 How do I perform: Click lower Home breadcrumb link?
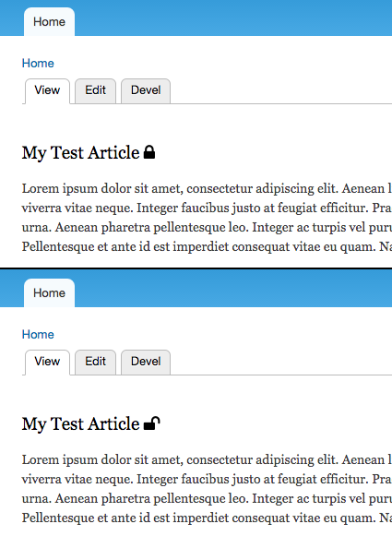[x=38, y=334]
